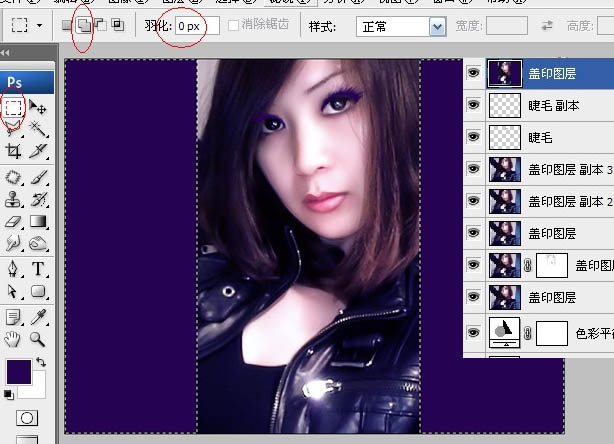Click the 色彩平衡 adjustment layer icon thumbnail

504,332
